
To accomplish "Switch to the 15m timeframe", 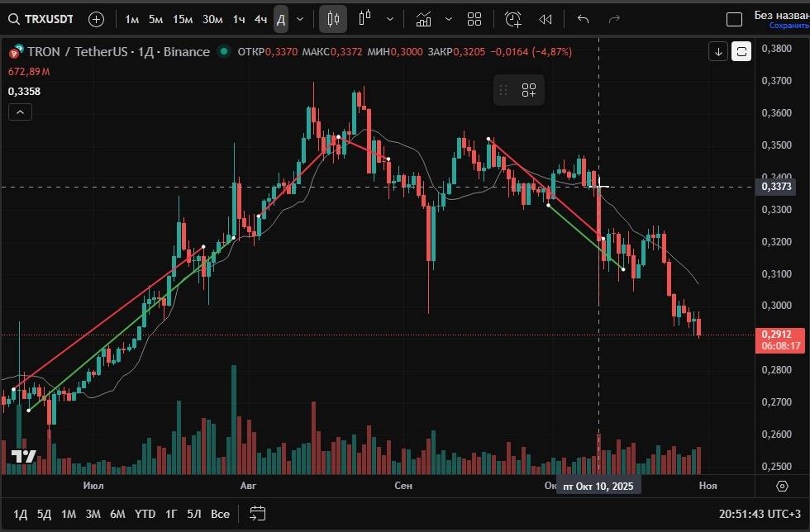I will pyautogui.click(x=183, y=19).
